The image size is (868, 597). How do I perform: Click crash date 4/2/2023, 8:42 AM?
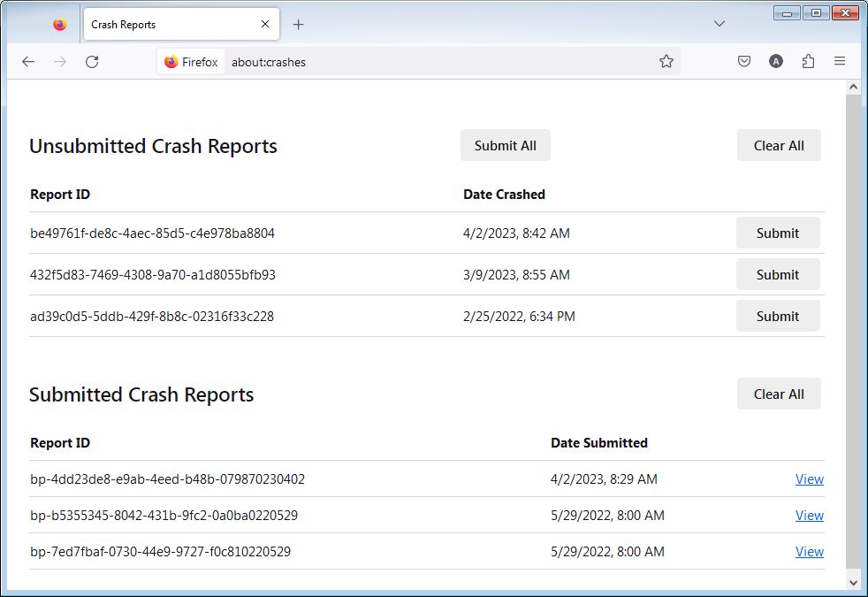point(516,233)
